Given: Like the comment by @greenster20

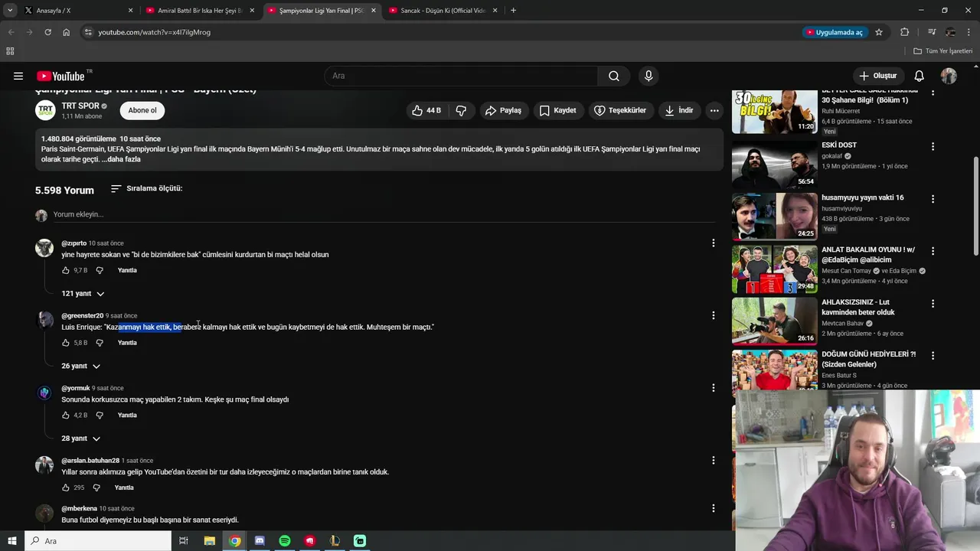Looking at the screenshot, I should 66,343.
